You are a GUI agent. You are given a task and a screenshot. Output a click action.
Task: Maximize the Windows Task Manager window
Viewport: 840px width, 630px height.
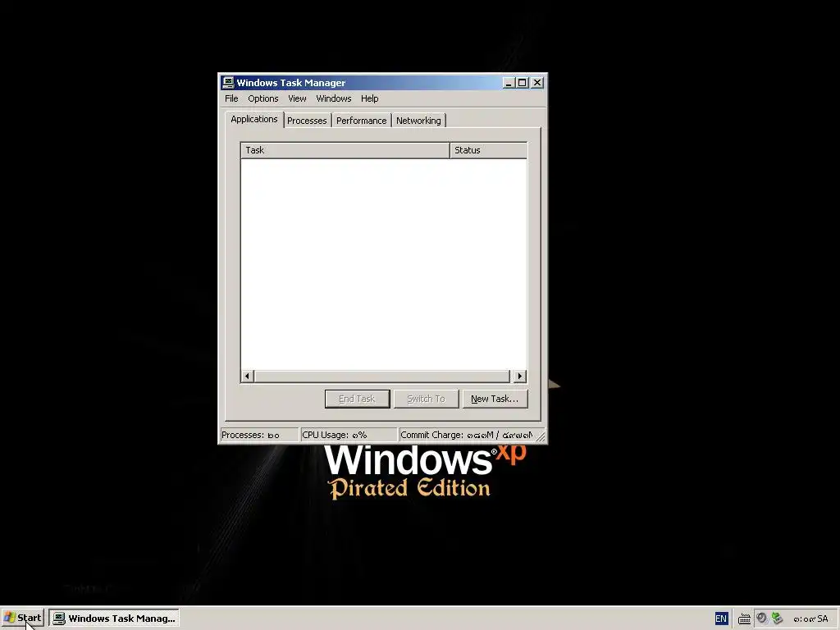click(x=522, y=83)
